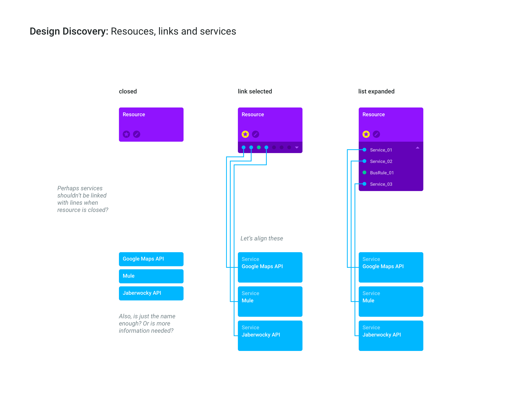This screenshot has height=395, width=532.
Task: Click the green dot in the link row
Action: [259, 147]
